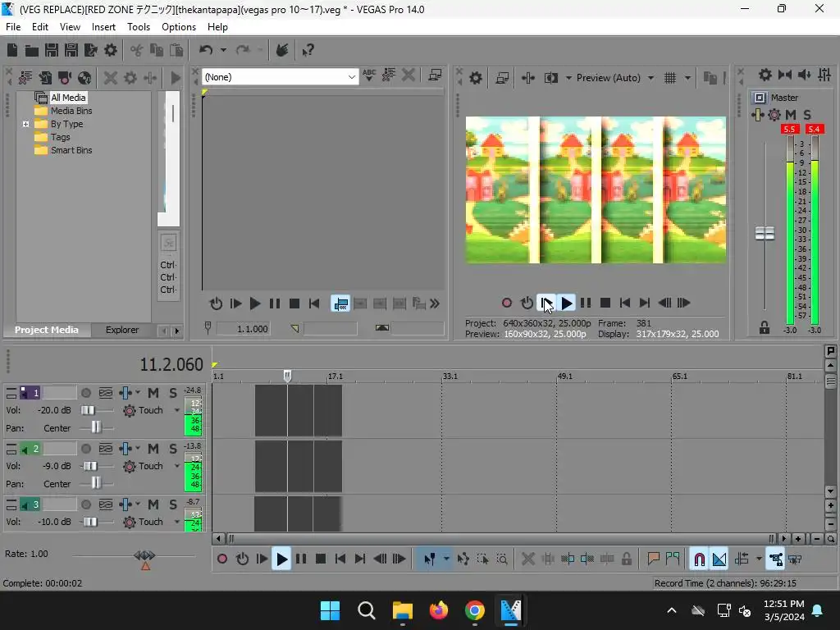Undo the last action
840x630 pixels.
pos(206,50)
